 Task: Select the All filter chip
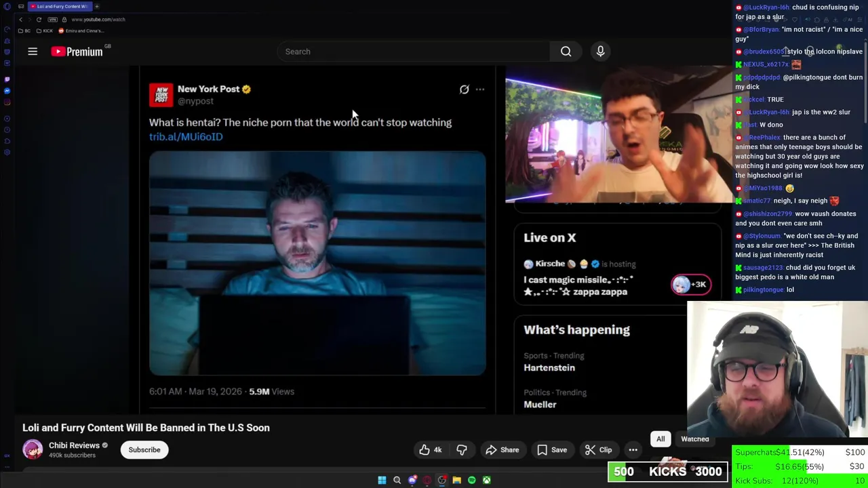[x=660, y=439]
